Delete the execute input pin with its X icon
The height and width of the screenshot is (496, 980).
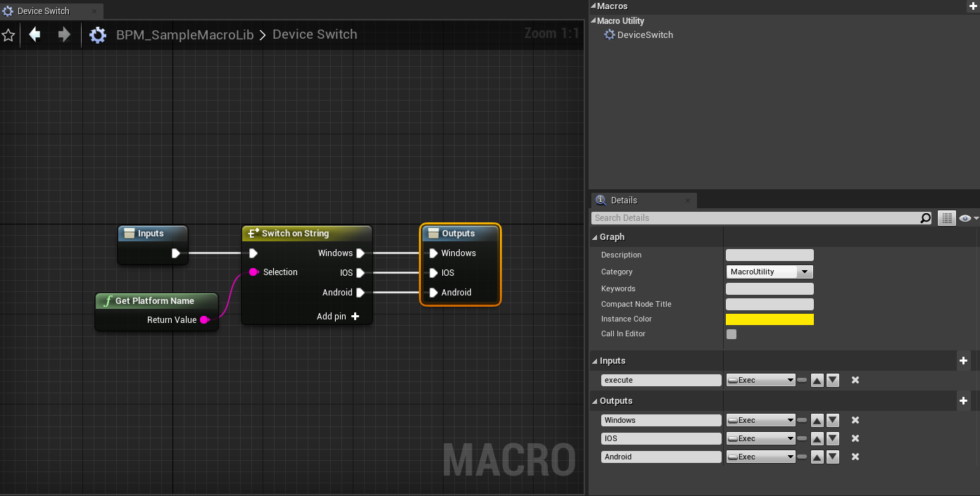(855, 380)
